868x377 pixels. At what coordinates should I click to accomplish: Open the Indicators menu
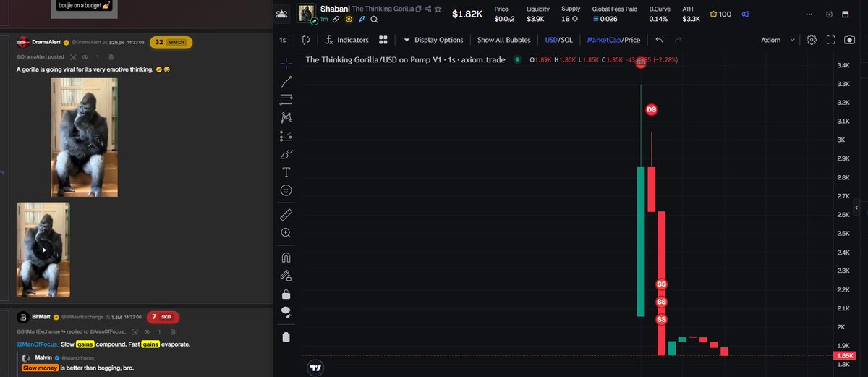tap(347, 40)
